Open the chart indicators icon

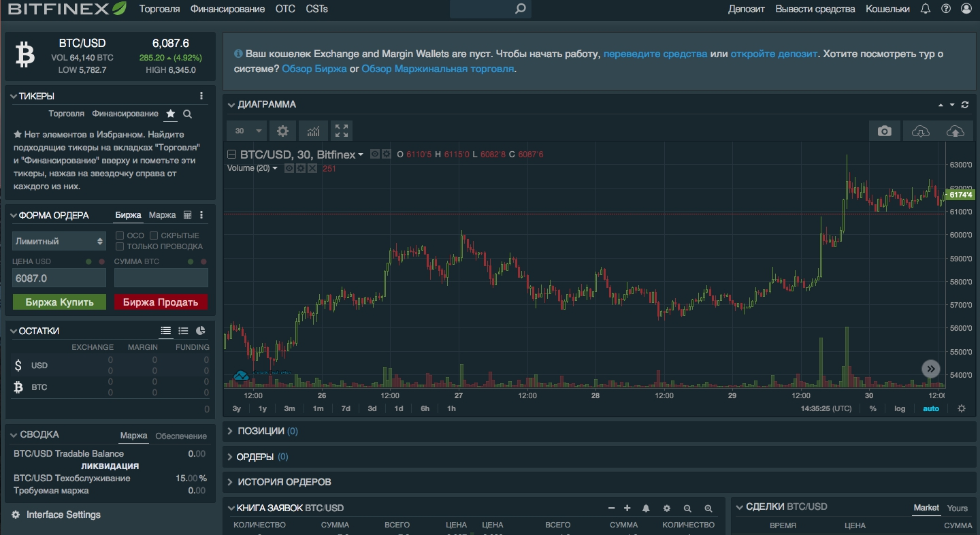tap(313, 131)
